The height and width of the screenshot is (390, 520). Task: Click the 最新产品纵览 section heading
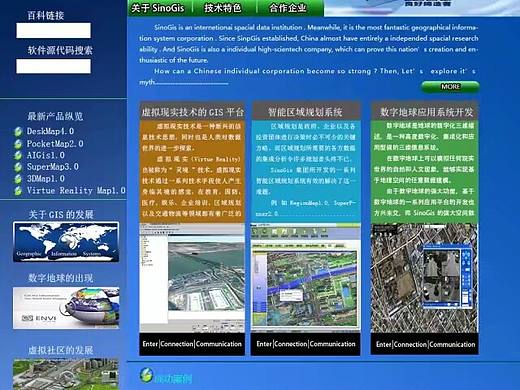55,116
